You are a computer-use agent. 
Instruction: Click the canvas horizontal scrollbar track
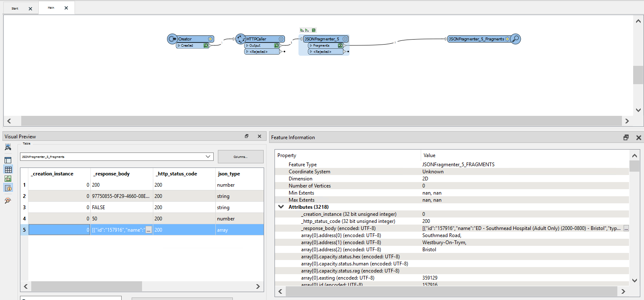pos(322,121)
